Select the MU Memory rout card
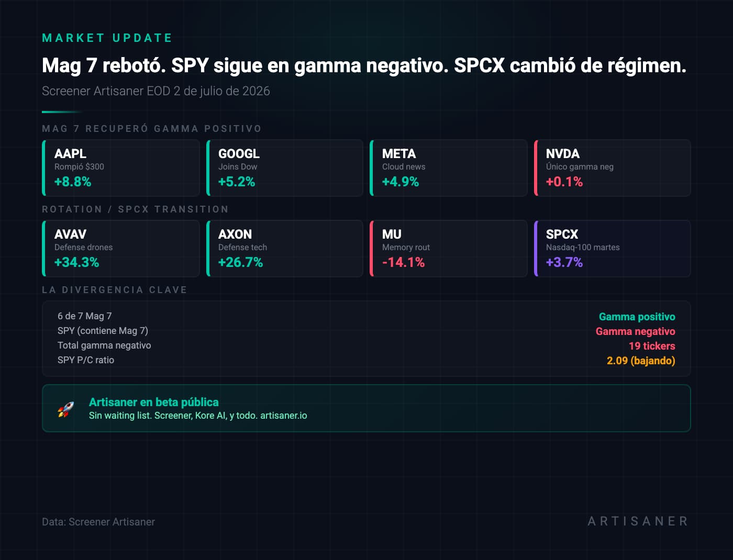The height and width of the screenshot is (560, 733). pyautogui.click(x=449, y=249)
